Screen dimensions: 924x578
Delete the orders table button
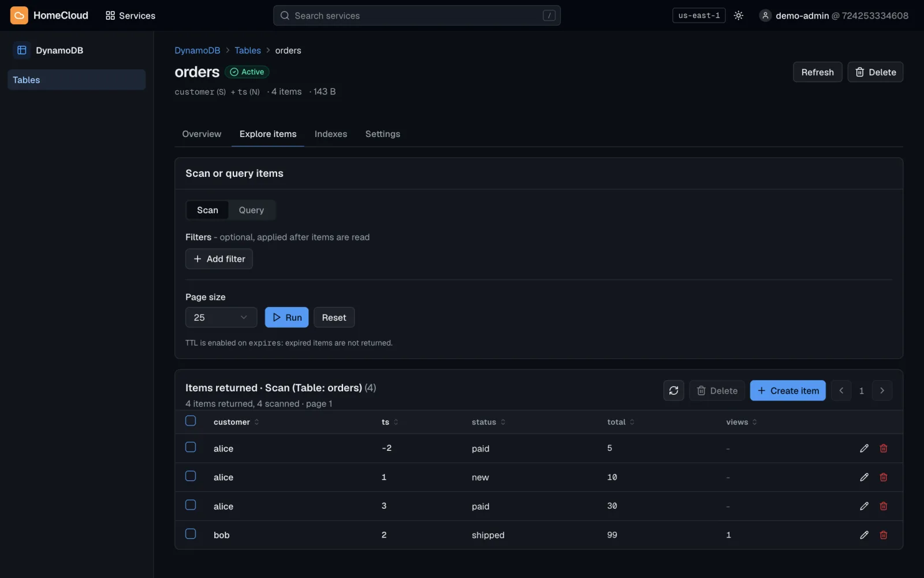click(x=875, y=72)
